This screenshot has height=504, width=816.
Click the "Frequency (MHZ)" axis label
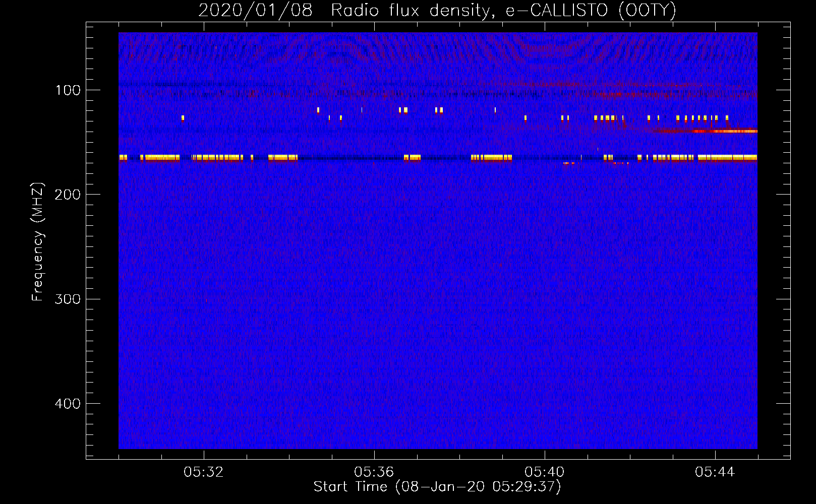coord(38,242)
